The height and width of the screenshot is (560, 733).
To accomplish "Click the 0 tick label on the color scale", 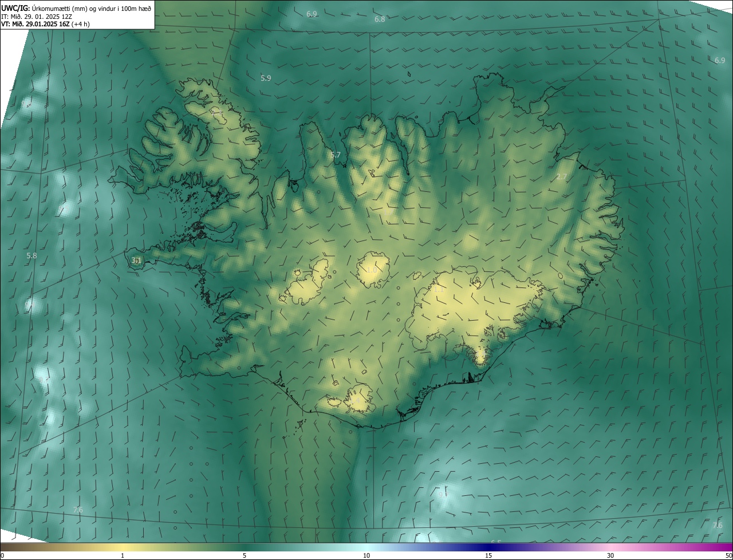I will [2, 555].
